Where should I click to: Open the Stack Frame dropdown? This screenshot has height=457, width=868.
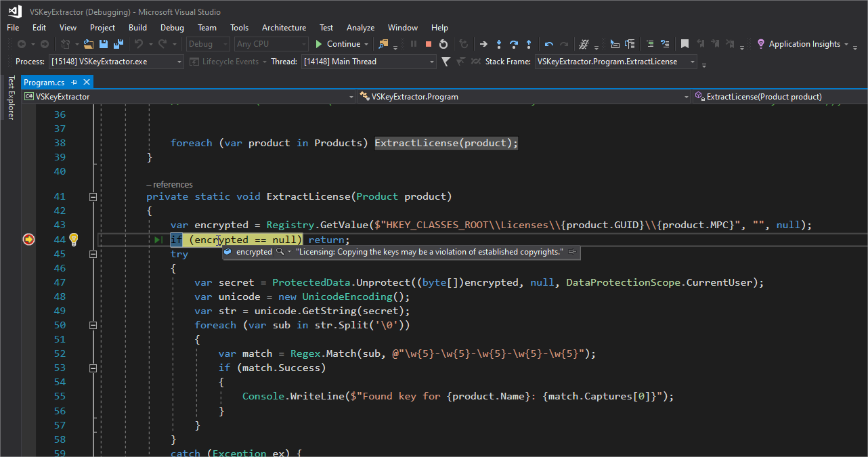(693, 62)
